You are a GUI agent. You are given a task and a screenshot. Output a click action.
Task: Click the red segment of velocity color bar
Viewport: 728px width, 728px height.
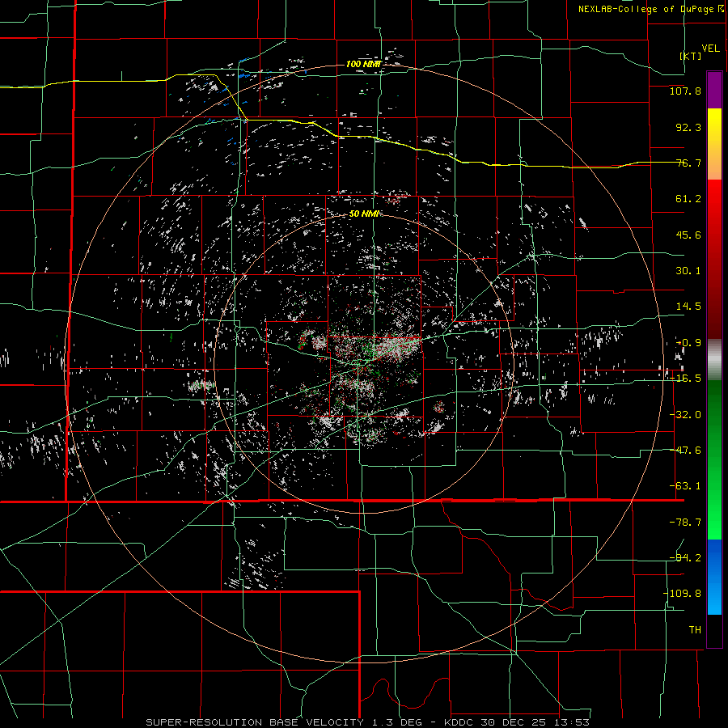tap(714, 259)
